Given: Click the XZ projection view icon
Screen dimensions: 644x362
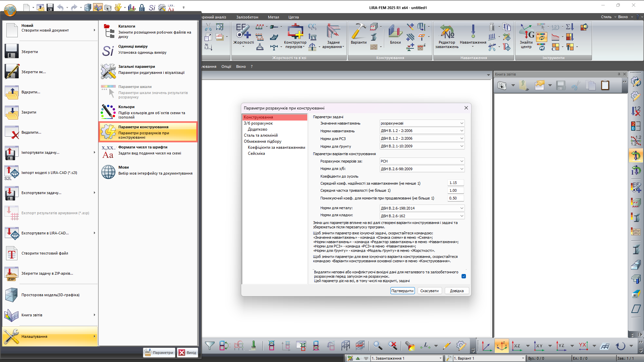Looking at the screenshot, I should pyautogui.click(x=517, y=346).
